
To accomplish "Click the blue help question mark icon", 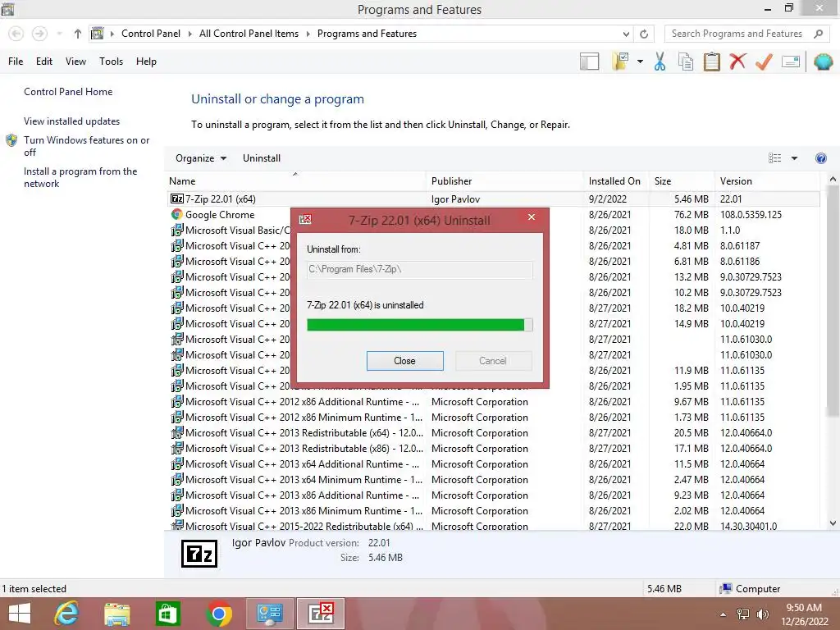I will (820, 158).
